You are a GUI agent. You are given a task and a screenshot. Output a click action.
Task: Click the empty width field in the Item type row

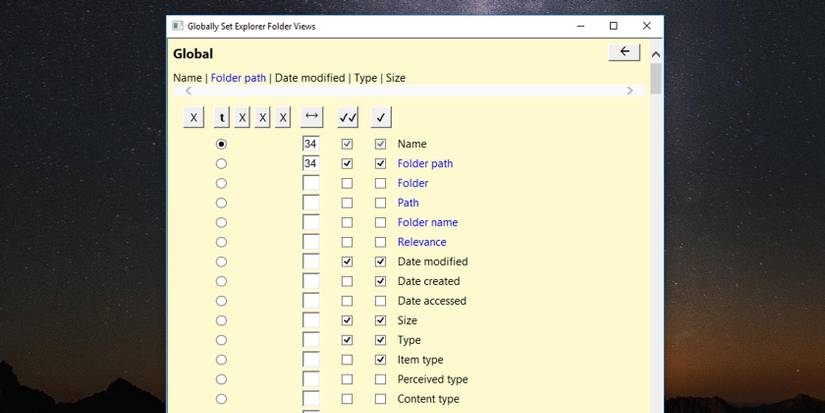(x=311, y=359)
